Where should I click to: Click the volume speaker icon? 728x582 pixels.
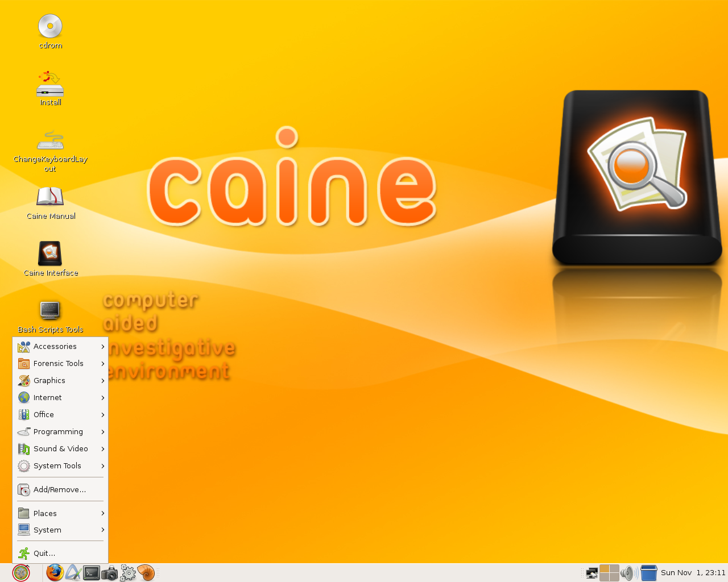coord(629,573)
